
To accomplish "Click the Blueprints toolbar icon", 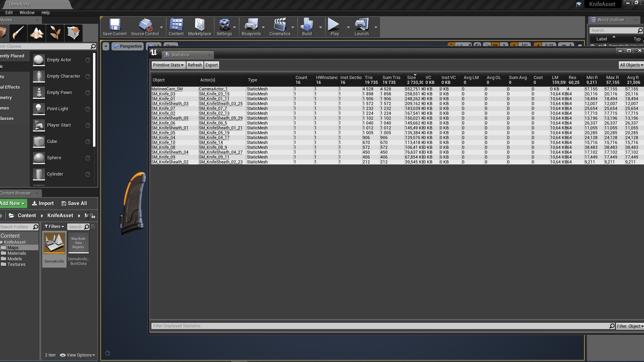I will tap(251, 27).
